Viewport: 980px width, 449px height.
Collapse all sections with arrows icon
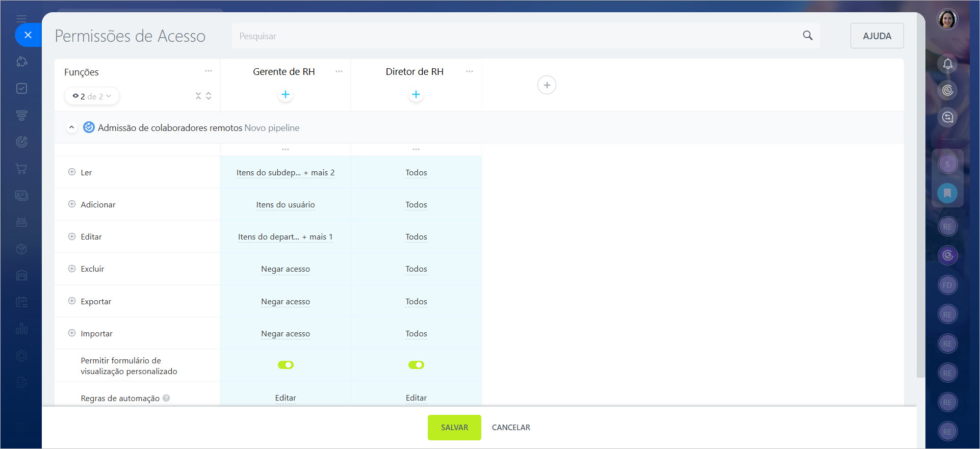coord(198,96)
